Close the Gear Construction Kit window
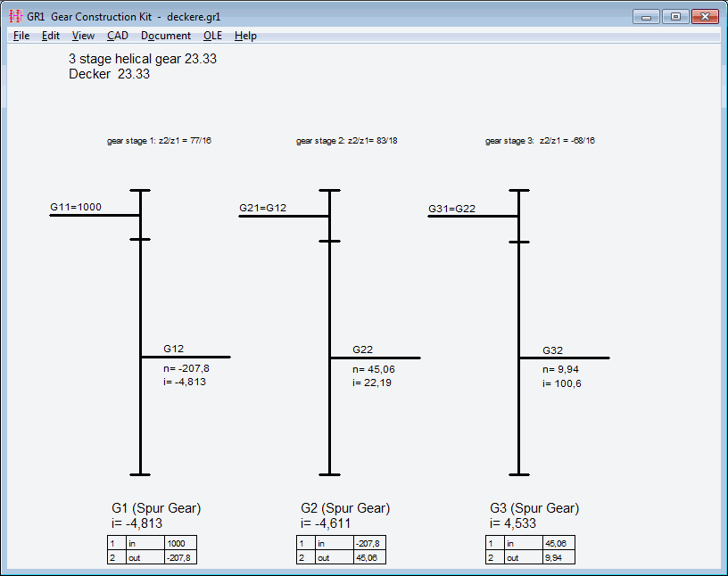728x576 pixels. tap(704, 16)
